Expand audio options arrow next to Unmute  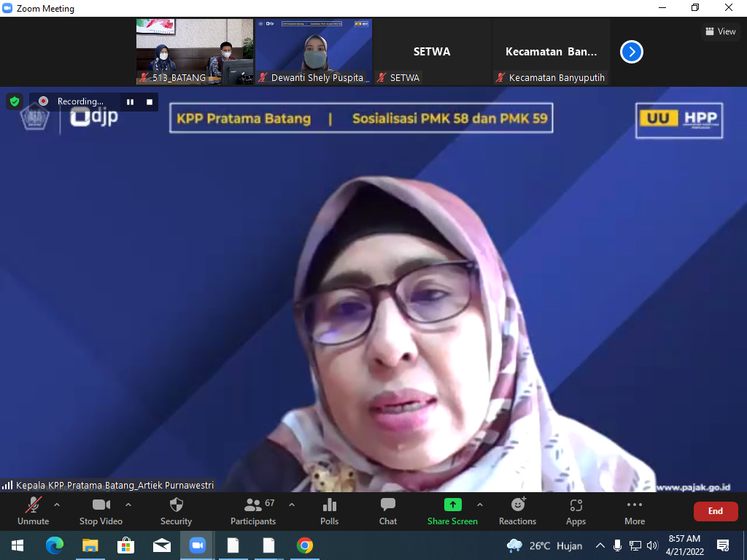pyautogui.click(x=57, y=505)
